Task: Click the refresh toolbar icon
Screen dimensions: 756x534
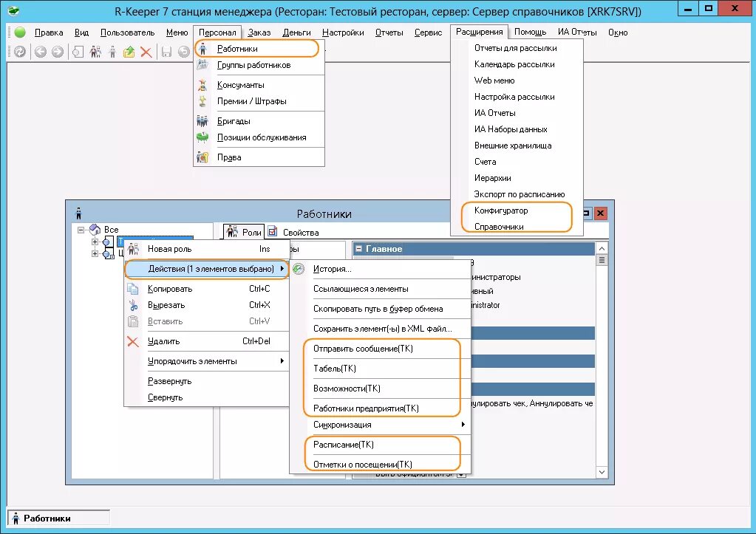Action: [20, 52]
